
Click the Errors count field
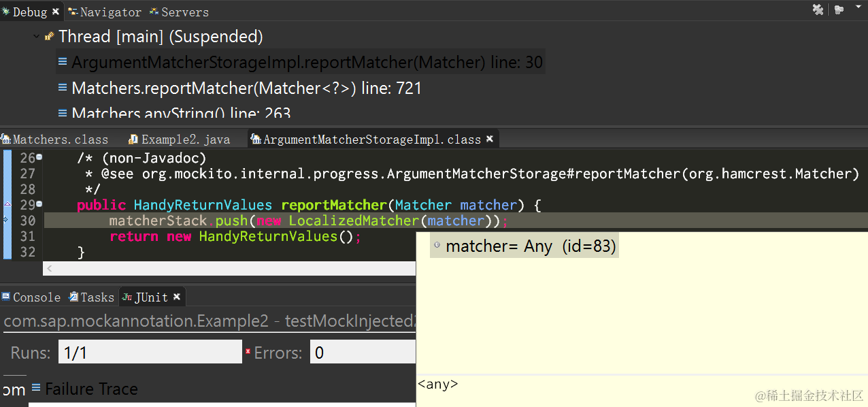[x=363, y=352]
